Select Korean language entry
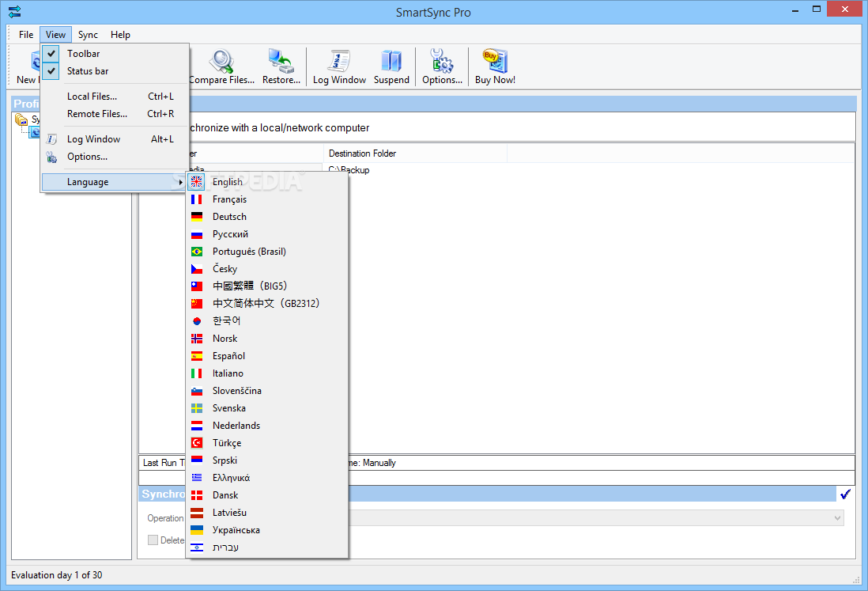 pyautogui.click(x=267, y=320)
